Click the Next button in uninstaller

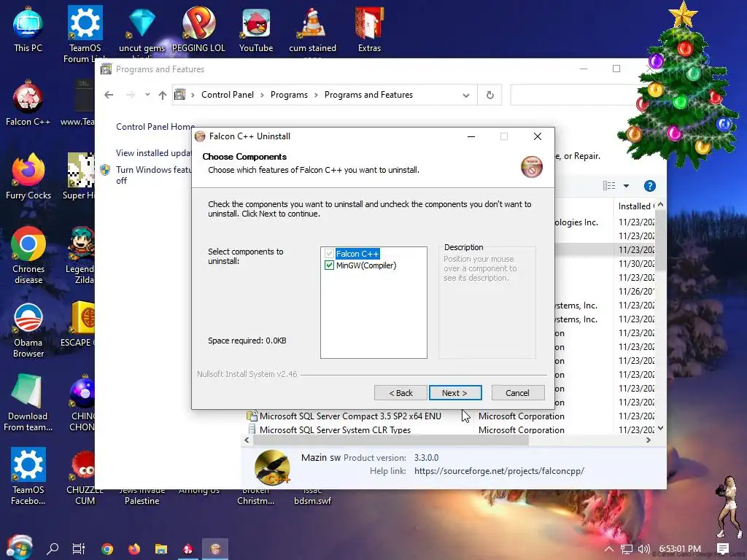click(455, 393)
